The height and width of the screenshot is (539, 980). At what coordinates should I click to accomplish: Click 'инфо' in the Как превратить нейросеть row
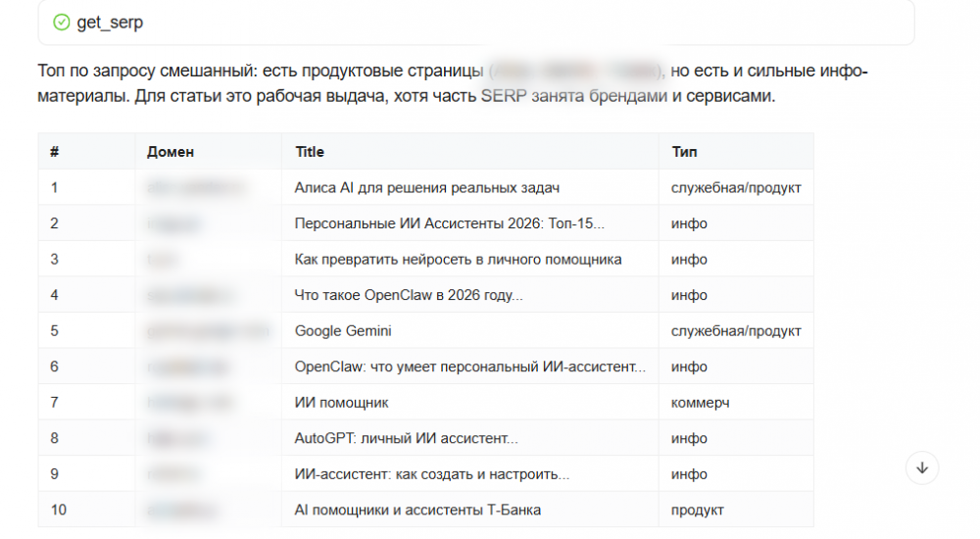[x=689, y=260]
